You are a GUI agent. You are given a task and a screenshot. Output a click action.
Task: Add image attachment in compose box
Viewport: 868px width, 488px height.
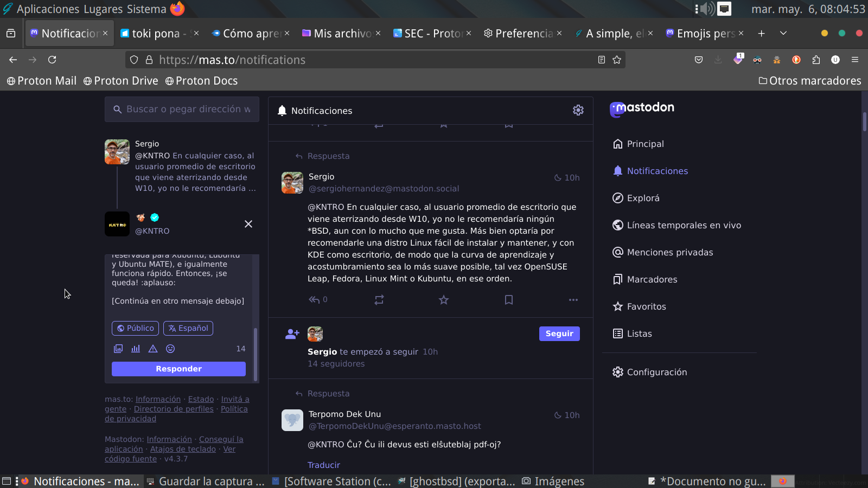pos(118,349)
